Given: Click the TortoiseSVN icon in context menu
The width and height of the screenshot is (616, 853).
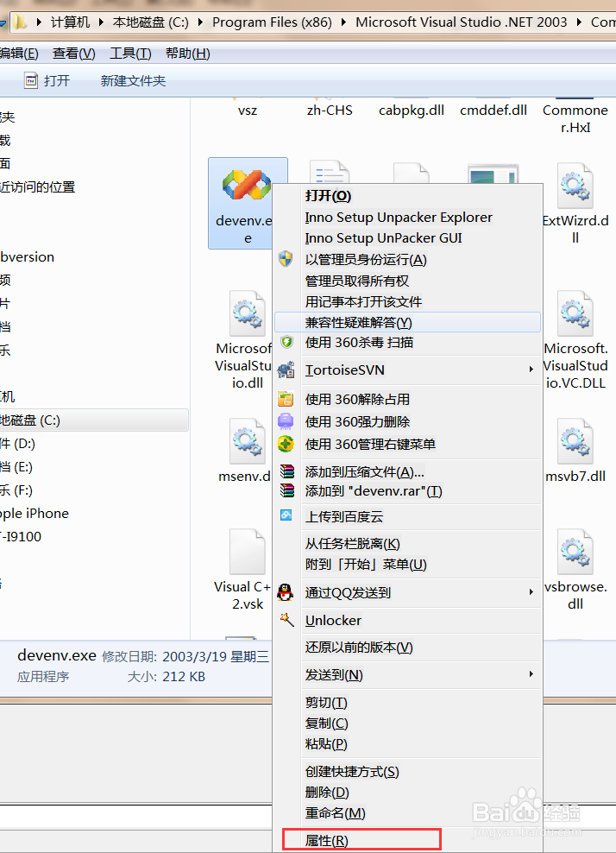Looking at the screenshot, I should click(286, 370).
